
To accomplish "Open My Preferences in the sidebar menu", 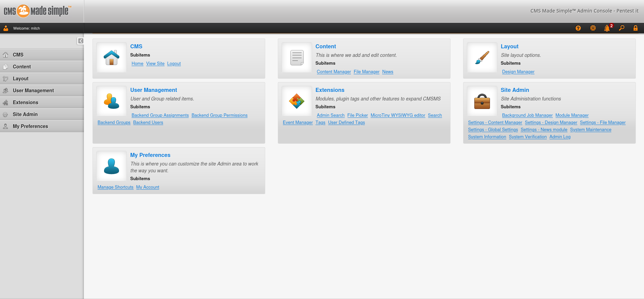I will tap(42, 126).
